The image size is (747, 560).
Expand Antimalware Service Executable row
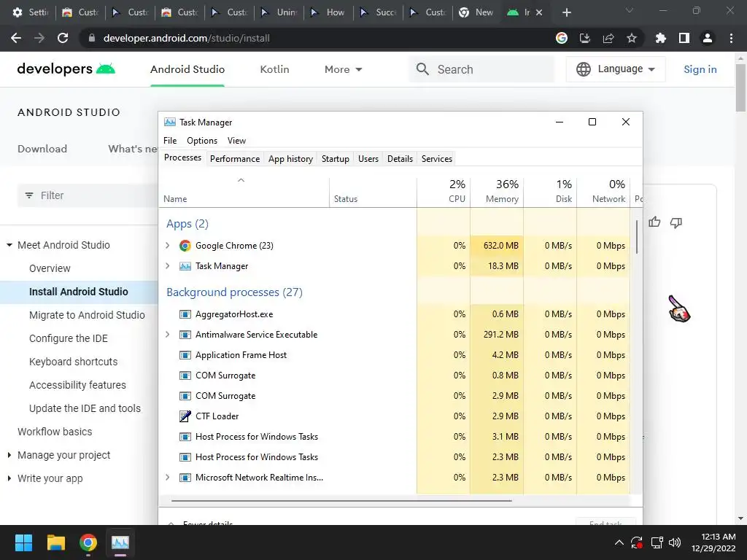tap(168, 335)
